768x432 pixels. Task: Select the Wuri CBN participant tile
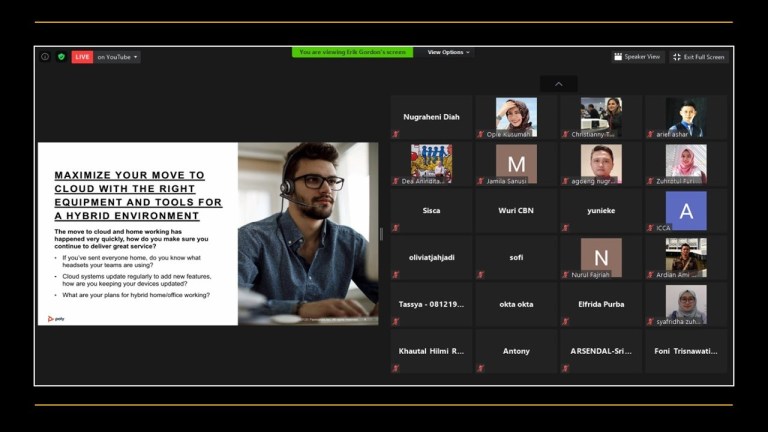[x=516, y=211]
